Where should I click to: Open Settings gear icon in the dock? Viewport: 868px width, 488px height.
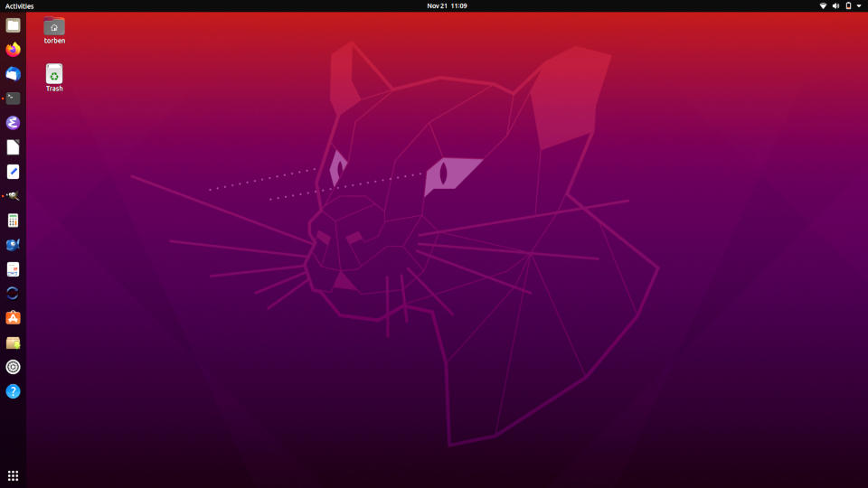click(x=13, y=367)
